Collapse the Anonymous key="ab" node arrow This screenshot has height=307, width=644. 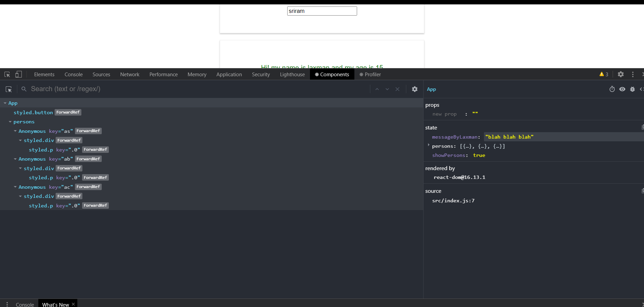15,159
